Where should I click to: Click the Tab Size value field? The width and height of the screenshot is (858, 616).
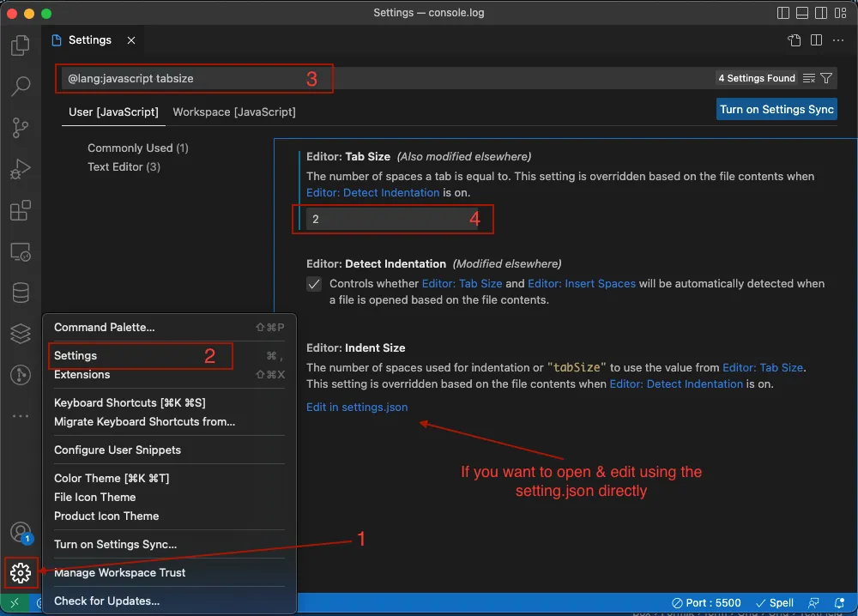(x=392, y=220)
